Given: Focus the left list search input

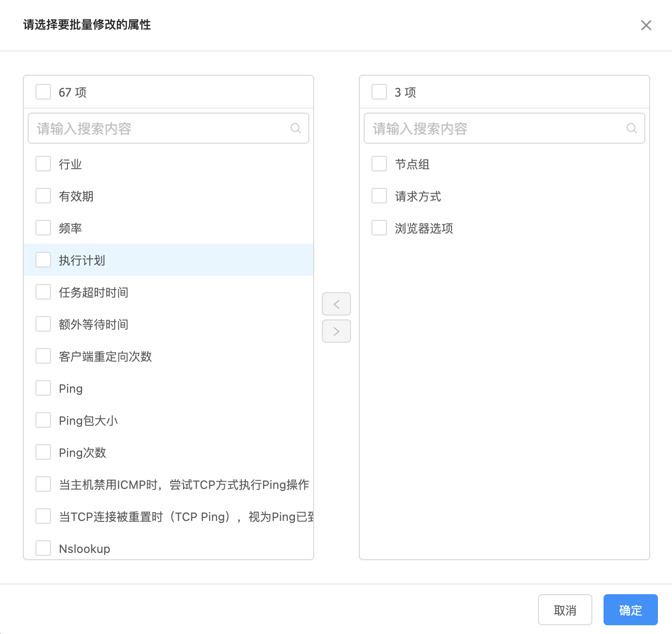Looking at the screenshot, I should click(160, 128).
